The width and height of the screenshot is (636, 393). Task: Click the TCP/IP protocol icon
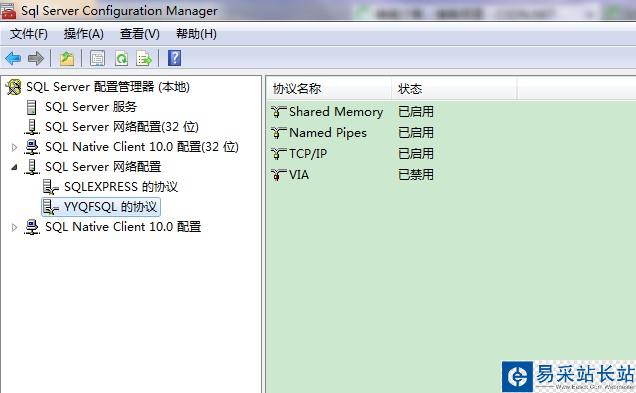pos(279,154)
